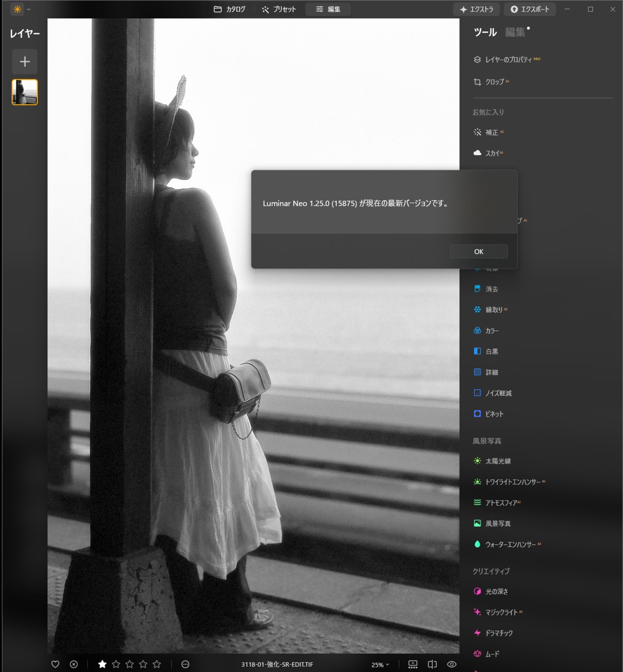The image size is (623, 672).
Task: Open the 白黒 conversion tool
Action: (491, 351)
